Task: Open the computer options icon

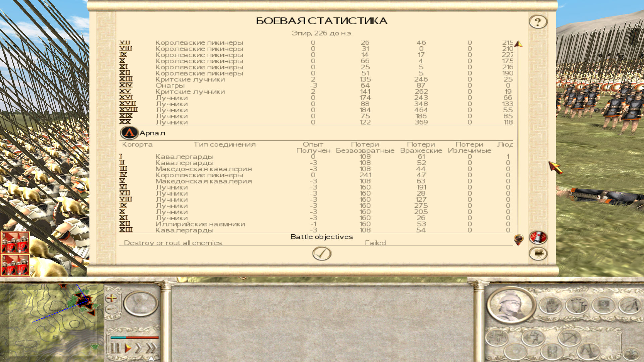Action: pyautogui.click(x=603, y=306)
